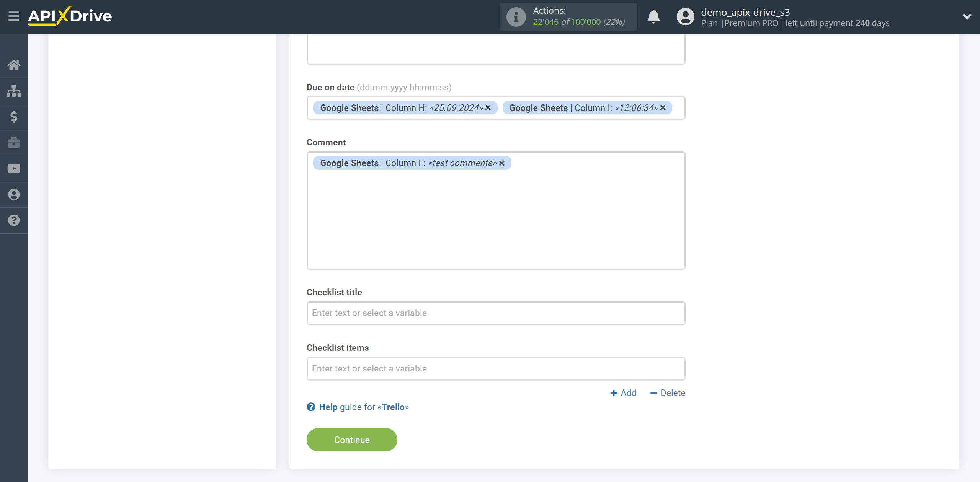Viewport: 980px width, 482px height.
Task: Click the YouTube channel icon
Action: pos(13,168)
